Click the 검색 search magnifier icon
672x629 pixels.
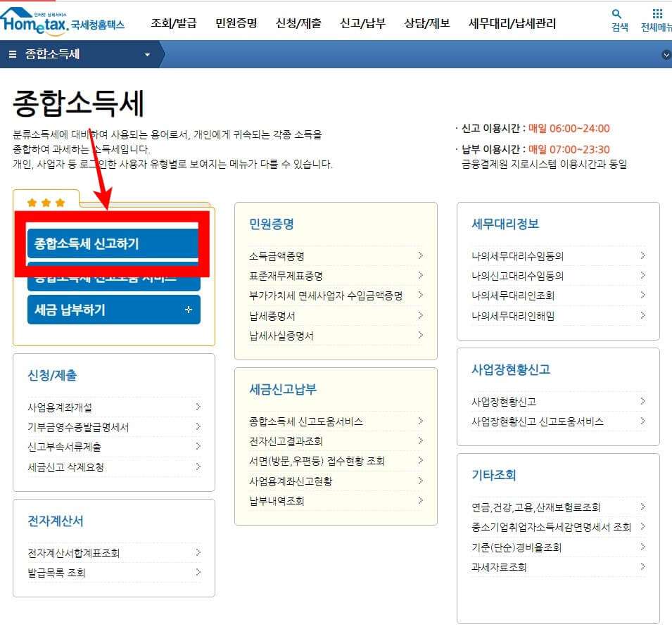(616, 14)
